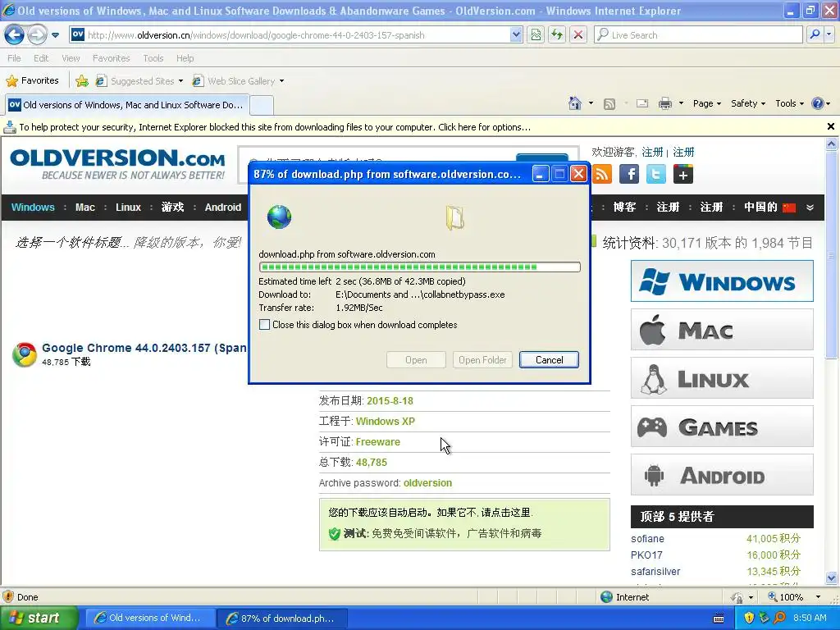Expand the Page command menu
The width and height of the screenshot is (840, 630).
707,103
